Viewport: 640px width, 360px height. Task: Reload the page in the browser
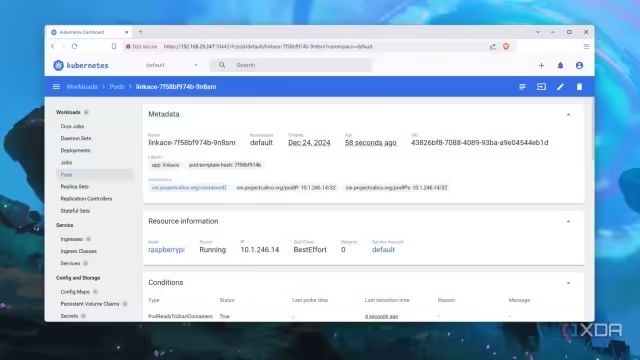coord(75,47)
